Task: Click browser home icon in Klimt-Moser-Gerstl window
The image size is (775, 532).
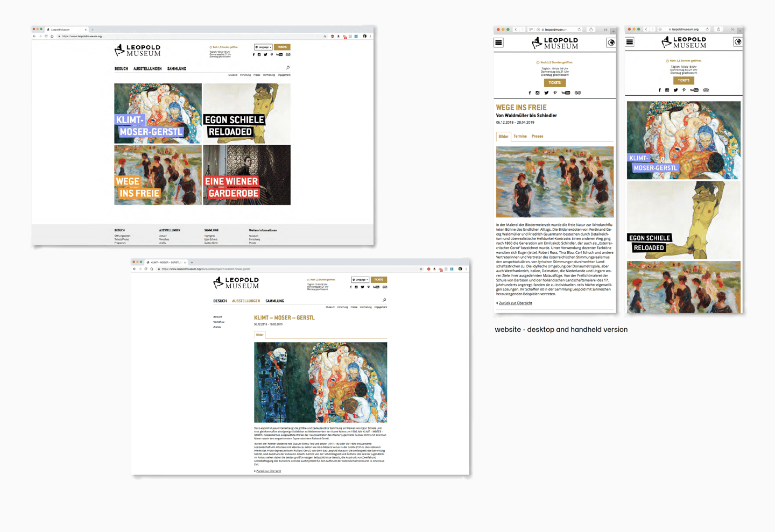Action: pyautogui.click(x=152, y=269)
